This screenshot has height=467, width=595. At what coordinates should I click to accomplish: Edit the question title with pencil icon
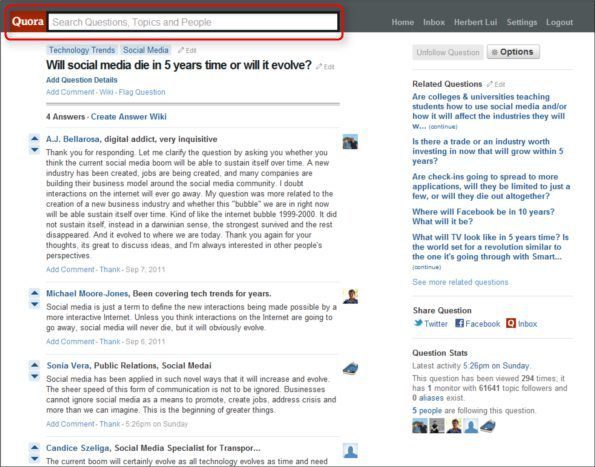[x=325, y=67]
